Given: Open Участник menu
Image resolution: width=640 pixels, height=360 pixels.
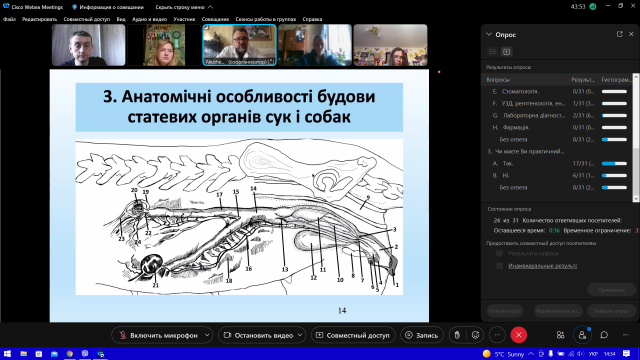Looking at the screenshot, I should pyautogui.click(x=184, y=19).
